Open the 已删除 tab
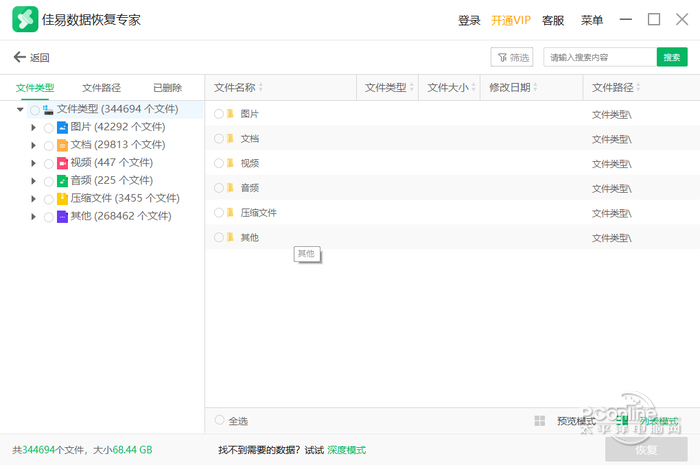700x465 pixels. click(167, 88)
